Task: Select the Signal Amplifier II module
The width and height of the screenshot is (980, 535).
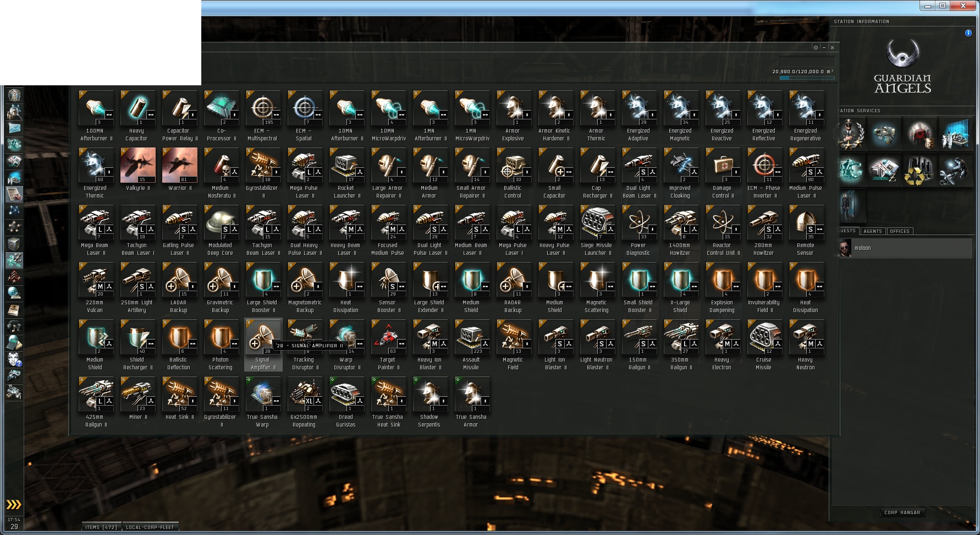Action: 262,345
